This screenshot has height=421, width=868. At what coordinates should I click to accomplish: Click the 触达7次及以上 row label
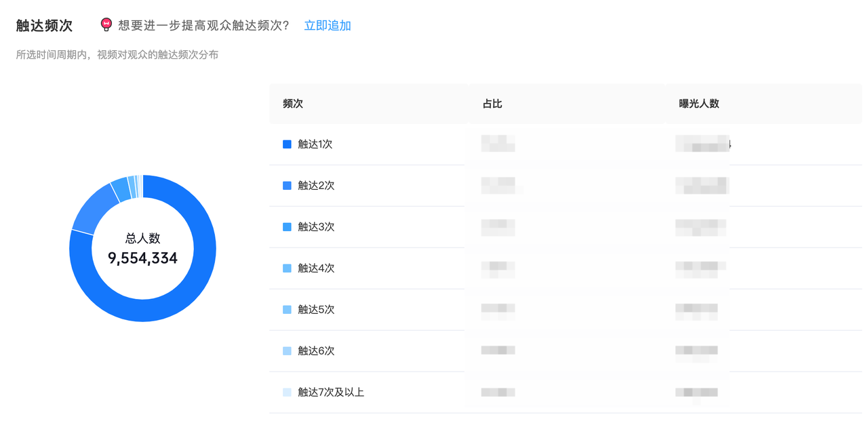click(x=331, y=393)
